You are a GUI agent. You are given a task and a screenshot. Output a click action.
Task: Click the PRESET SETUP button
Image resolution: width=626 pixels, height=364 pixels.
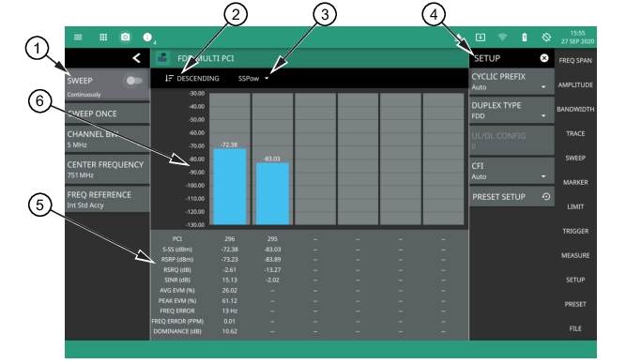pos(511,197)
